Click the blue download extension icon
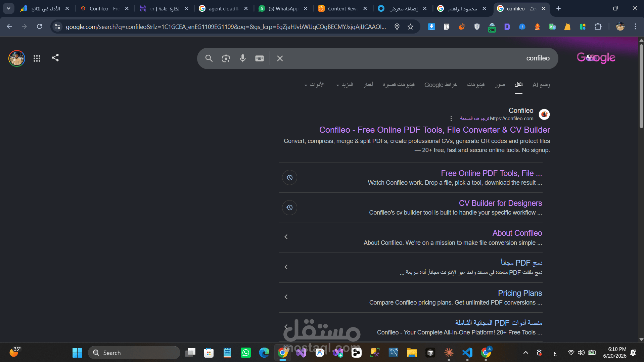The height and width of the screenshot is (362, 644). 431,27
